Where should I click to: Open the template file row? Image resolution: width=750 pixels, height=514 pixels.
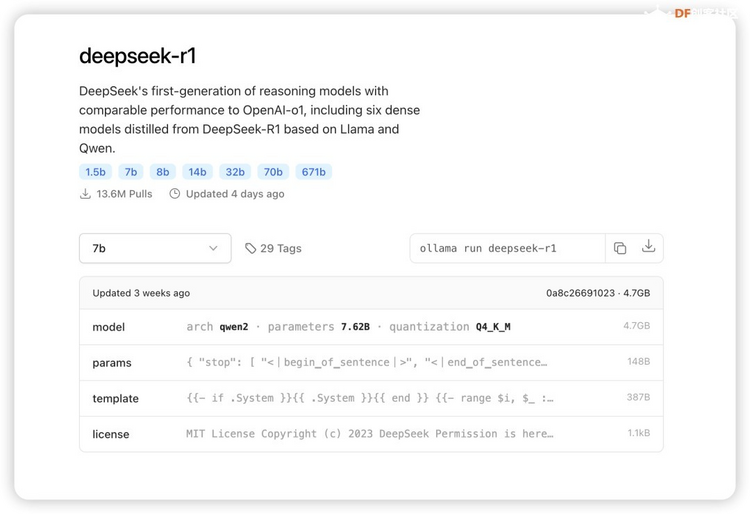pos(371,398)
